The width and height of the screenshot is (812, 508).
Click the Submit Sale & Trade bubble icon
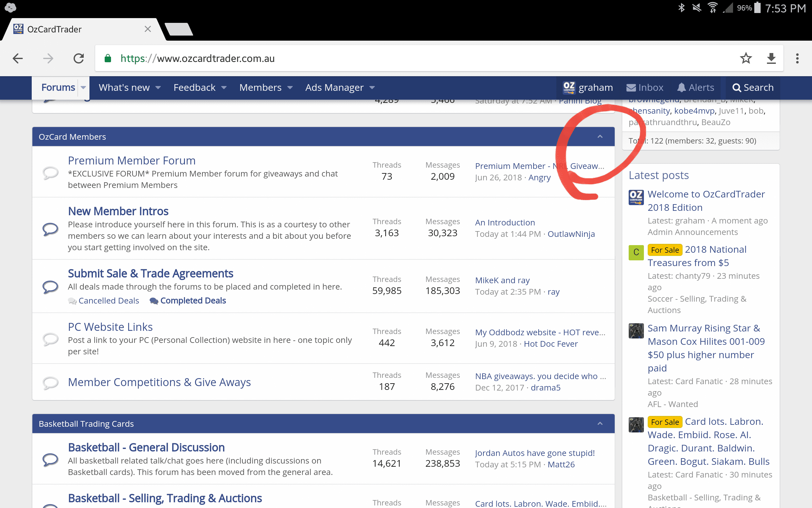coord(50,287)
